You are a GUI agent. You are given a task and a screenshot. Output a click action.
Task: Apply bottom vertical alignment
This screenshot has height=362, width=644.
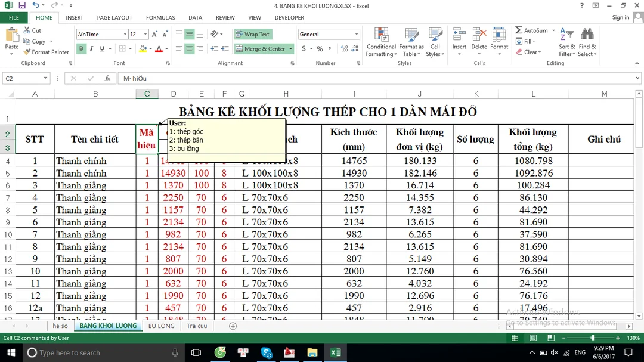(200, 34)
